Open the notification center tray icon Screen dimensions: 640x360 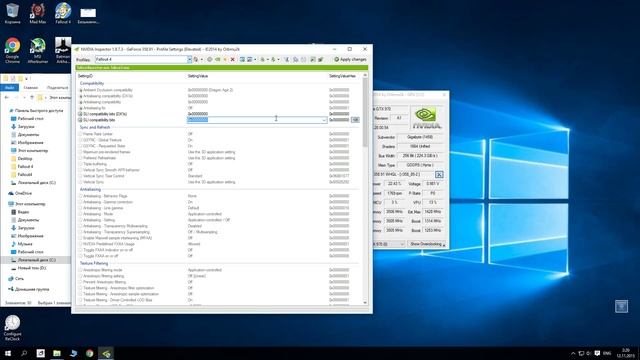(x=597, y=353)
